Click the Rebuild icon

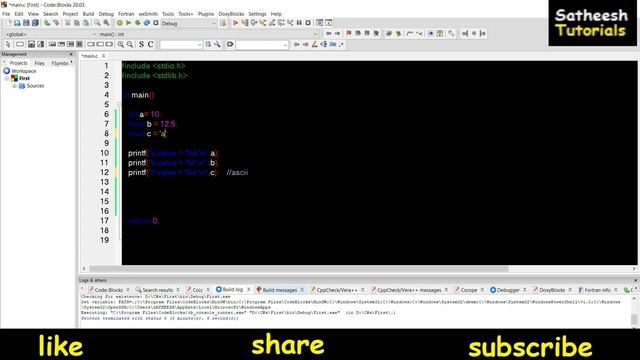point(147,23)
